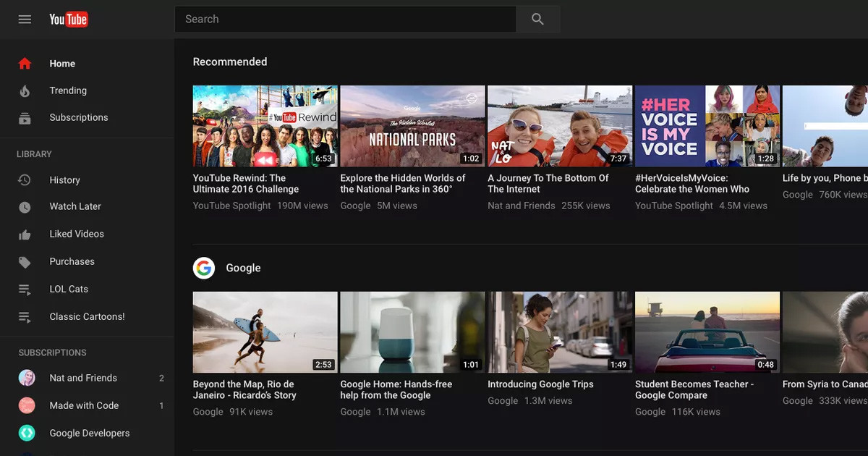This screenshot has width=868, height=456.
Task: Click the History clock icon
Action: pyautogui.click(x=25, y=180)
